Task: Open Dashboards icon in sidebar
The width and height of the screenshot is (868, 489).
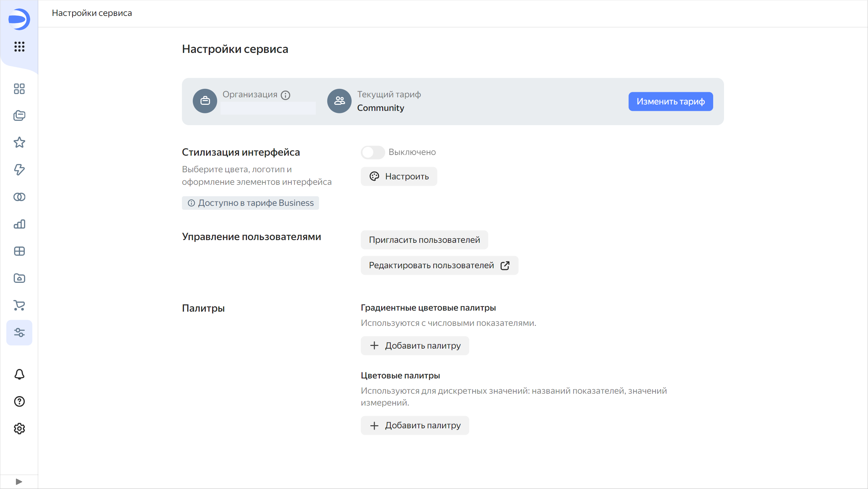Action: pos(19,251)
